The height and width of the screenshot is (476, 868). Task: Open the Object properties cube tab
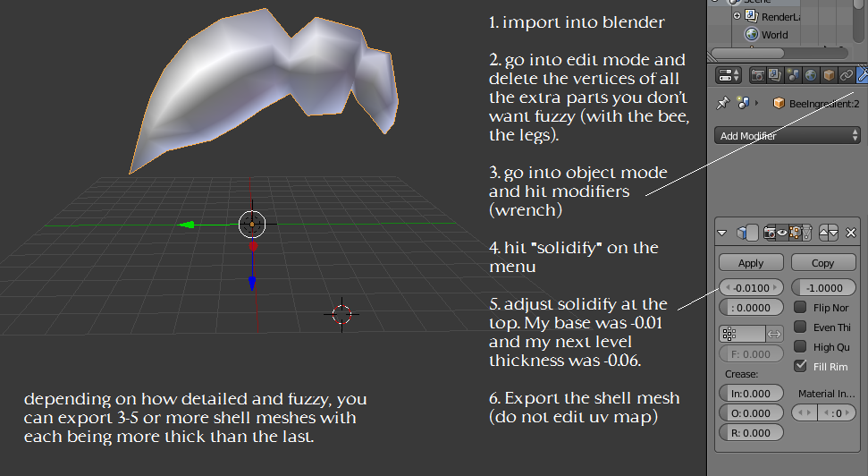pos(829,75)
